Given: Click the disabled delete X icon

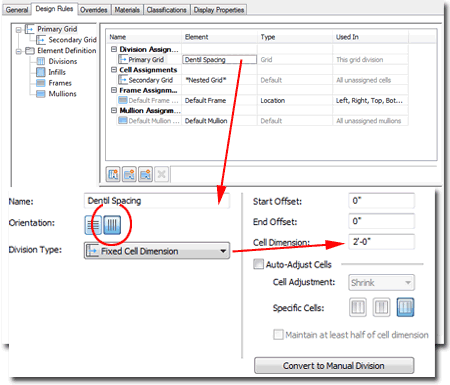Looking at the screenshot, I should (x=162, y=174).
